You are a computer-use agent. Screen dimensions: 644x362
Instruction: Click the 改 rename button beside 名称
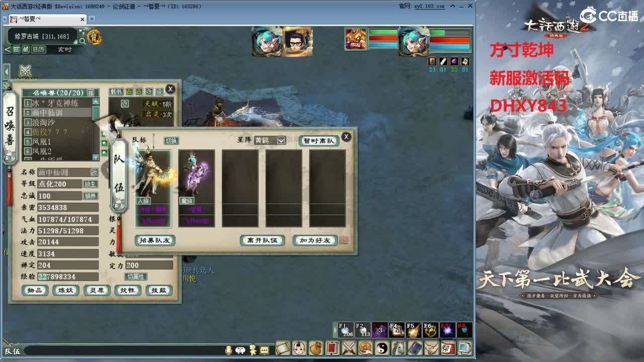tap(94, 172)
